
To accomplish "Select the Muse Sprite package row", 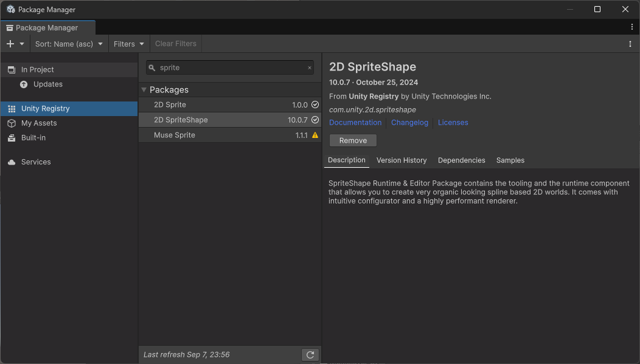I will click(230, 135).
